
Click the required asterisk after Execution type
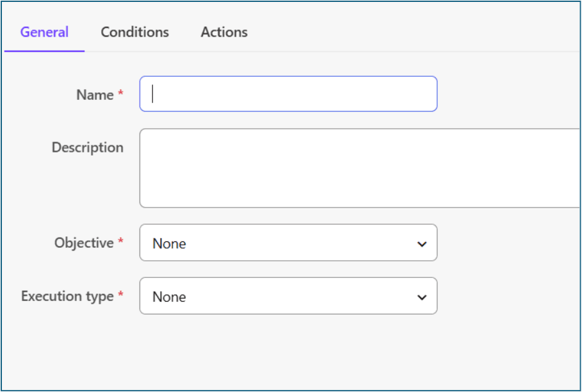pyautogui.click(x=120, y=295)
